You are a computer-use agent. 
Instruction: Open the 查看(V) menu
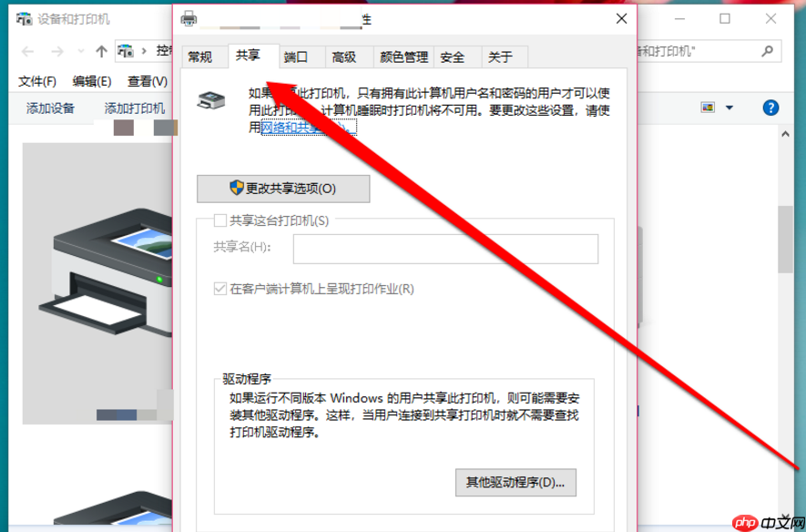pyautogui.click(x=144, y=81)
